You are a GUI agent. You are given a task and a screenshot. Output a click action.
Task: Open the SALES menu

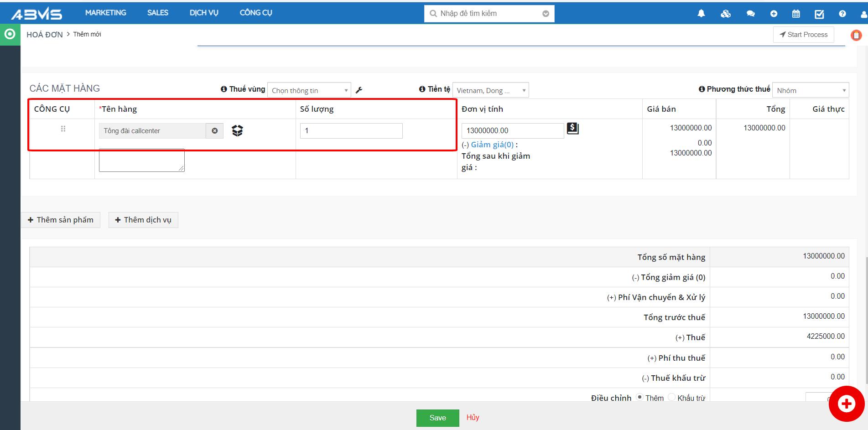[x=158, y=13]
